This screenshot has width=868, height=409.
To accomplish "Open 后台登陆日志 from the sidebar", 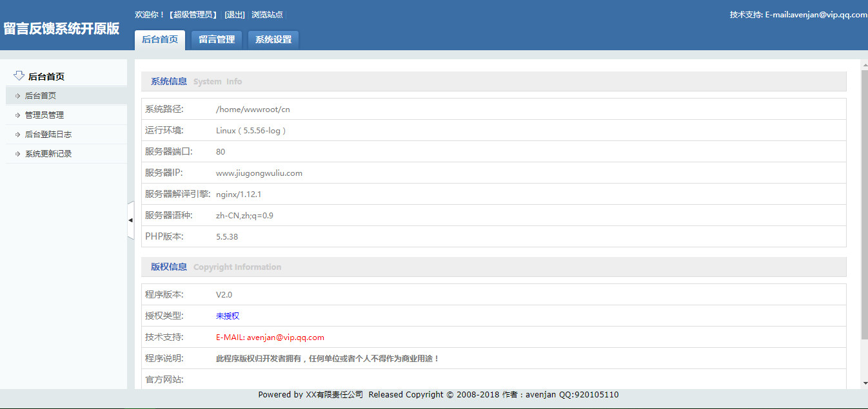I will tap(48, 134).
